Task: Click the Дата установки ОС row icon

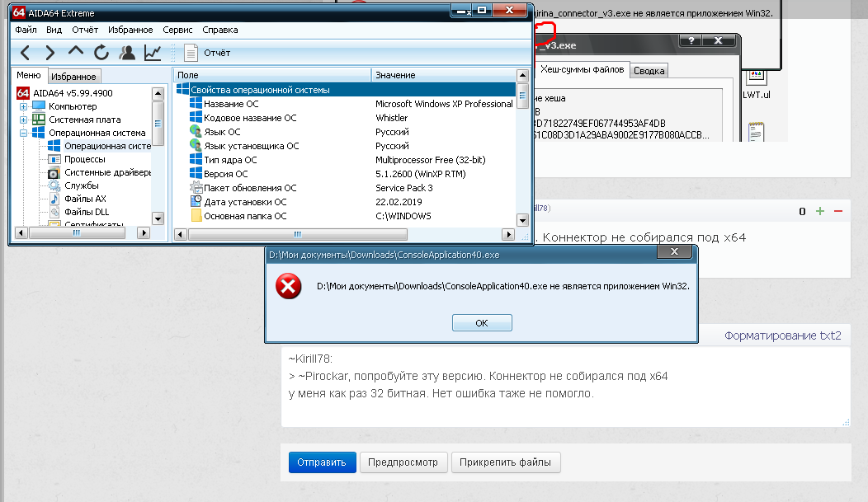Action: (196, 202)
